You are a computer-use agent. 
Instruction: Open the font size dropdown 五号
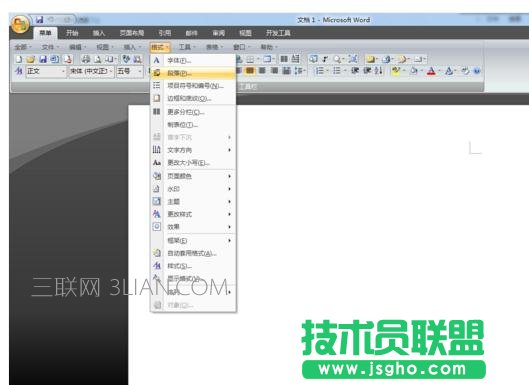pyautogui.click(x=130, y=71)
